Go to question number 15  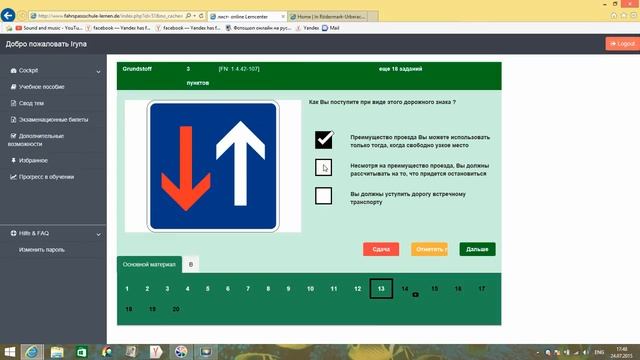(x=434, y=289)
